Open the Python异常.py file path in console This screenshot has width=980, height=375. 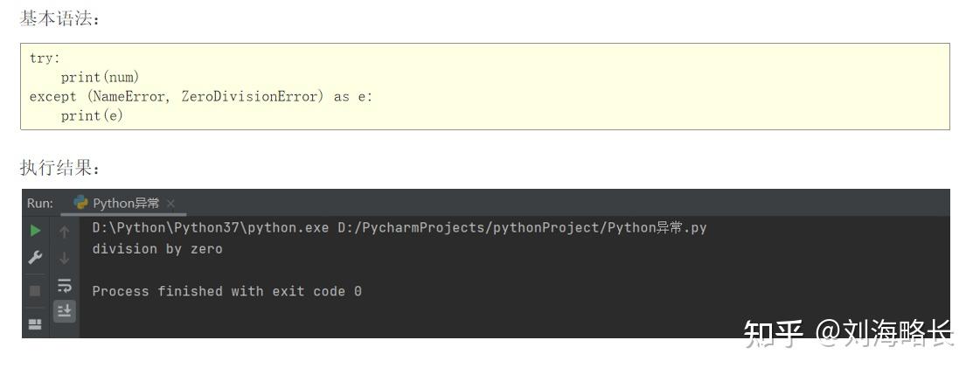click(522, 227)
